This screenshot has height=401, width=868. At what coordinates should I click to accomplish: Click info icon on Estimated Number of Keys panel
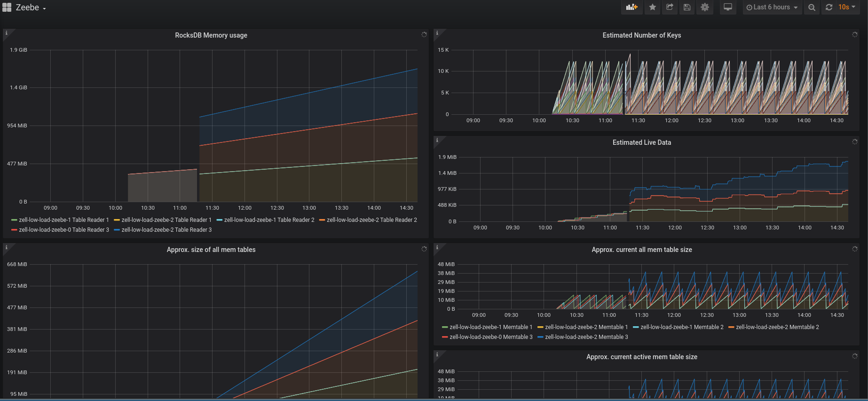[x=437, y=33]
